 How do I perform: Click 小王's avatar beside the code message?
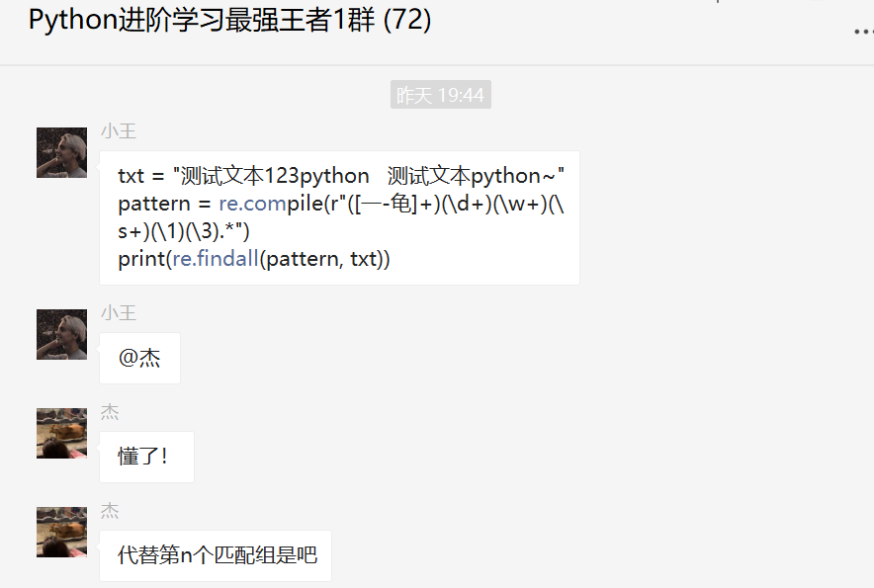[x=62, y=153]
